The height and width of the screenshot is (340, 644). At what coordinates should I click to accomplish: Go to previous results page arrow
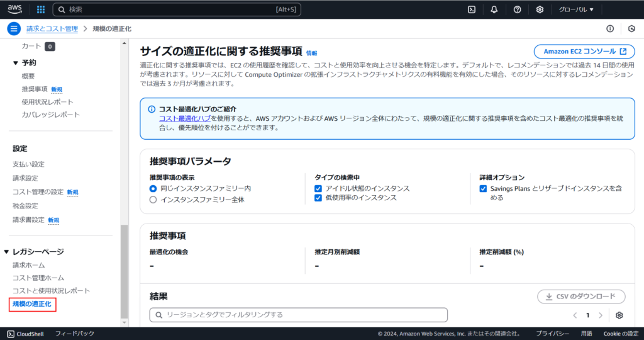pos(575,315)
